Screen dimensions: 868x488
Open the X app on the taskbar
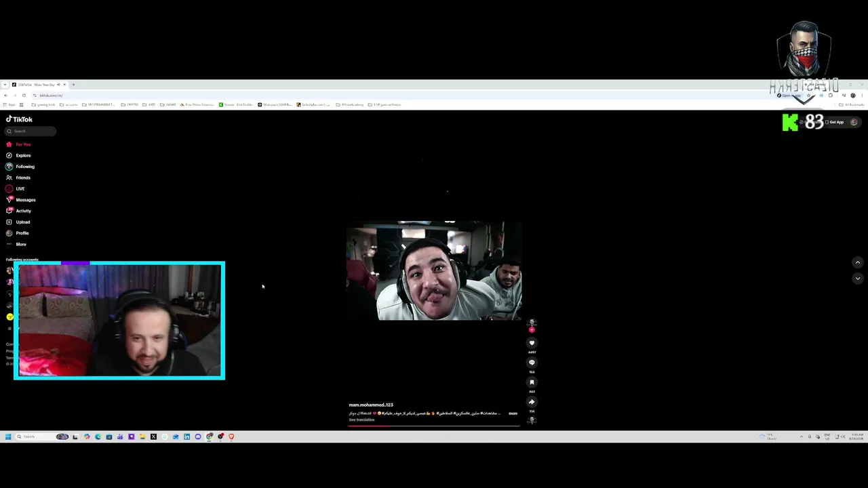click(x=153, y=436)
